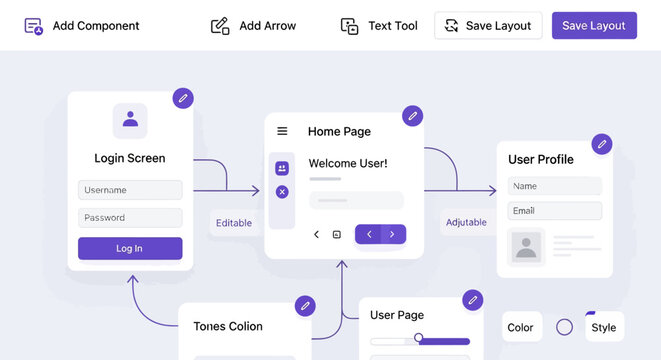Open the hamburger menu on Home Page
Screen dimensions: 661x360
pos(282,131)
